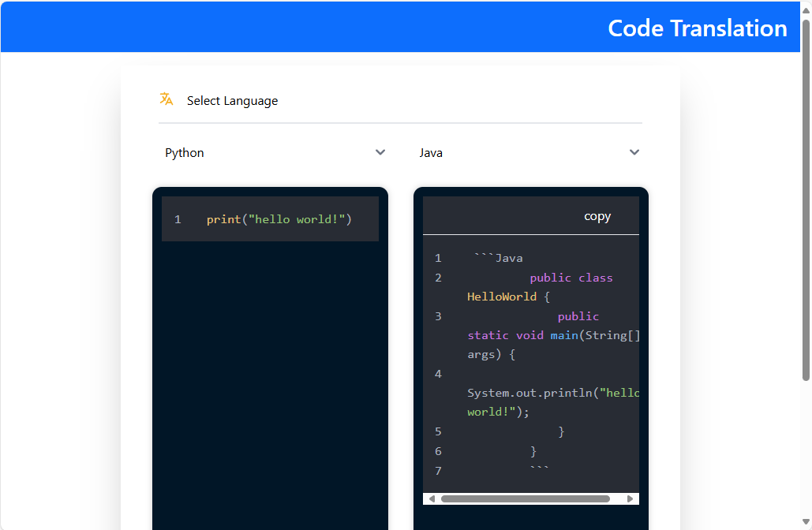812x530 pixels.
Task: Click the copy button above the Java output
Action: tap(597, 215)
